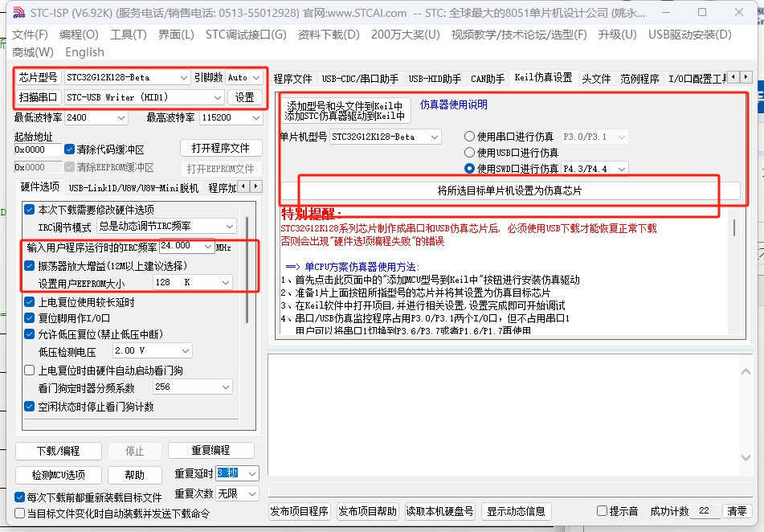Click 重复编程 button

(x=210, y=451)
